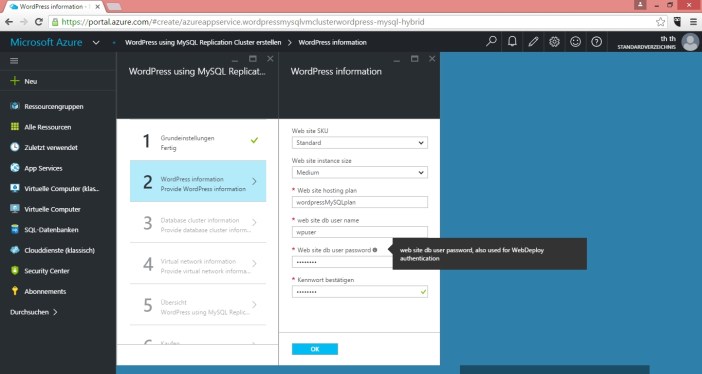702x374 pixels.
Task: Expand Microsoft Azure chevron menu
Action: pyautogui.click(x=96, y=43)
